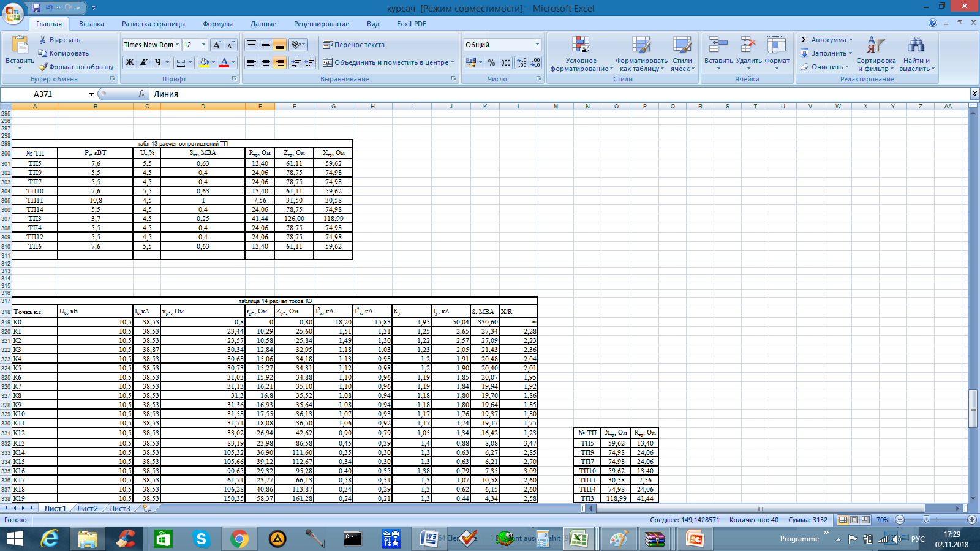980x551 pixels.
Task: Decrease decimal places button
Action: [535, 62]
